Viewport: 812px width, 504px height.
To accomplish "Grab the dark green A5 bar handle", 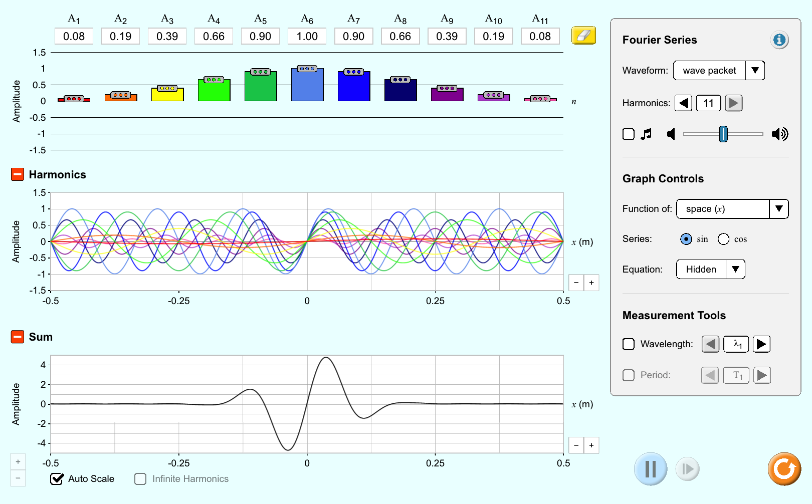I will click(260, 72).
